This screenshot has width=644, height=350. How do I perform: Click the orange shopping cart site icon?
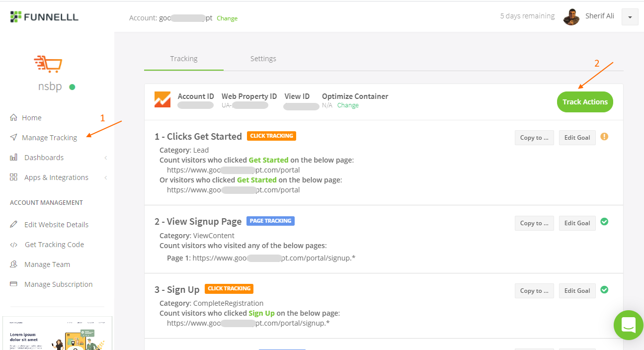pos(48,64)
